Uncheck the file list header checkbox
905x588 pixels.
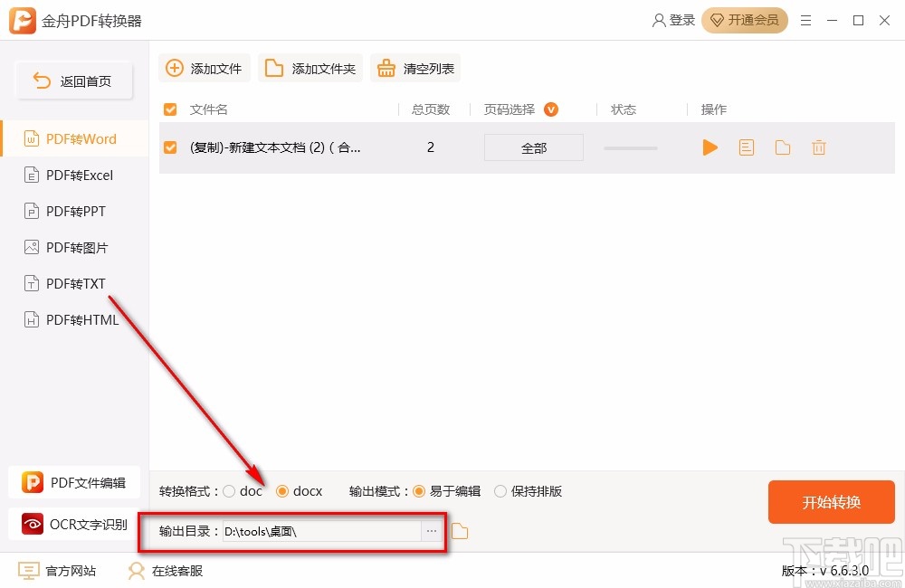pyautogui.click(x=169, y=109)
